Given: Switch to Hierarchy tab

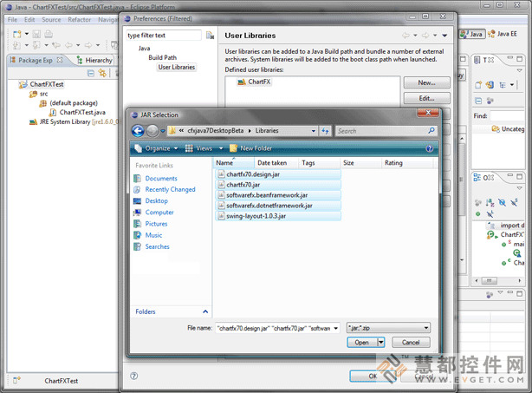Looking at the screenshot, I should coord(94,60).
